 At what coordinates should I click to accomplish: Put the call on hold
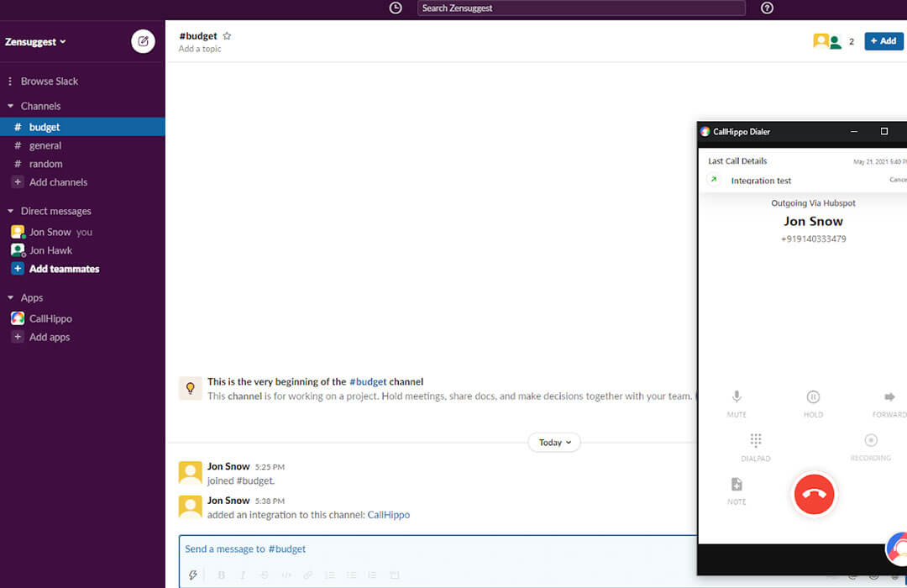(813, 403)
